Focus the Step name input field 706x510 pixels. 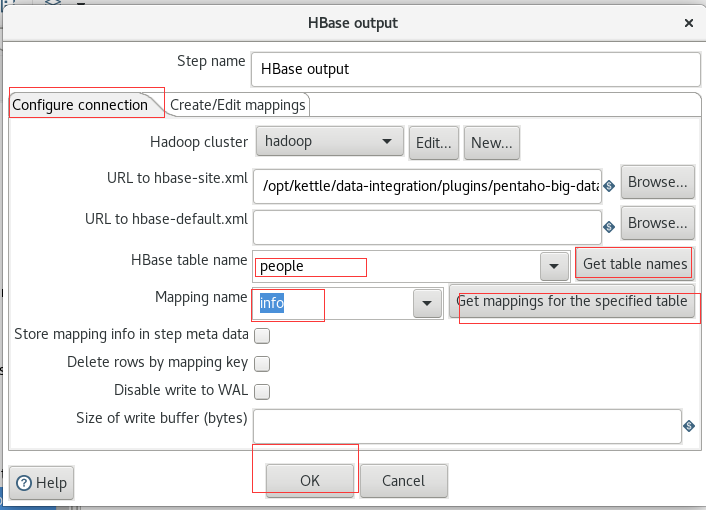point(475,69)
